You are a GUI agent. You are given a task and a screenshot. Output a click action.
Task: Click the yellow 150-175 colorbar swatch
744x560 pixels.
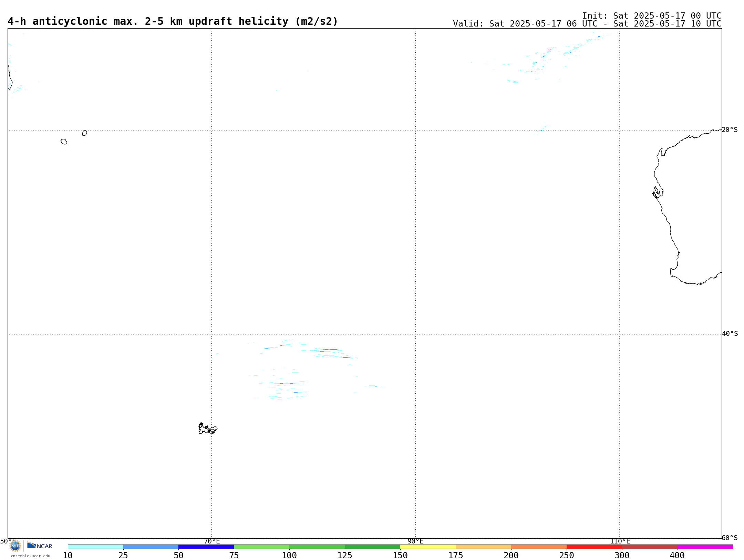coord(428,547)
